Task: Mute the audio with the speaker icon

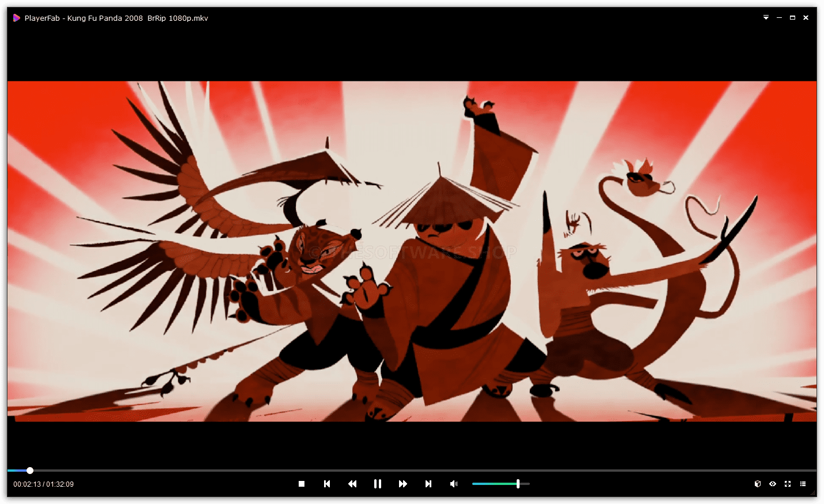Action: coord(454,484)
